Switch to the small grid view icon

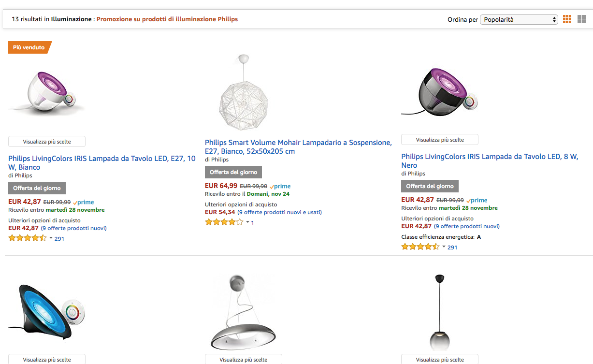coord(567,19)
